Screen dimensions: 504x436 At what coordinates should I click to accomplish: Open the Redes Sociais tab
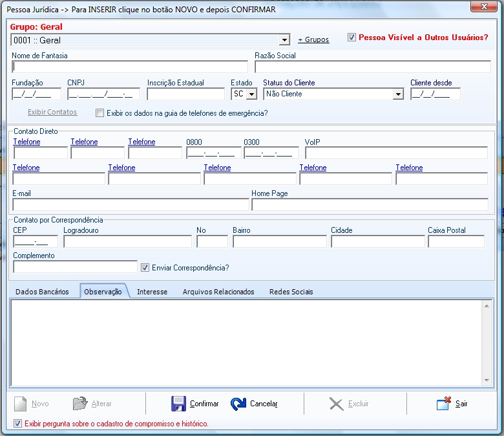(x=291, y=292)
